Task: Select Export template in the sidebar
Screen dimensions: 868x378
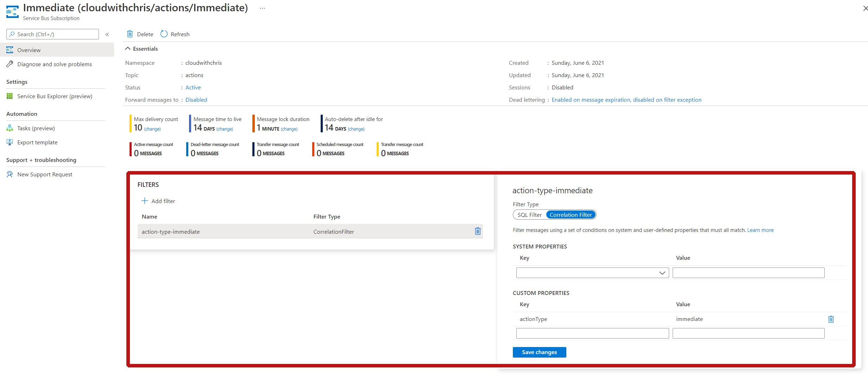Action: click(x=37, y=142)
